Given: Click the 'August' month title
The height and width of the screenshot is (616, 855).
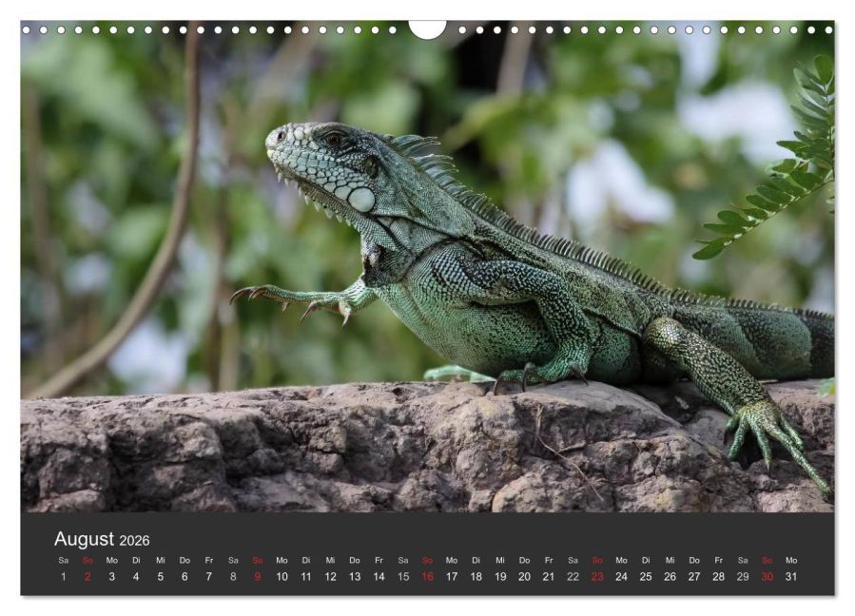Looking at the screenshot, I should [84, 539].
